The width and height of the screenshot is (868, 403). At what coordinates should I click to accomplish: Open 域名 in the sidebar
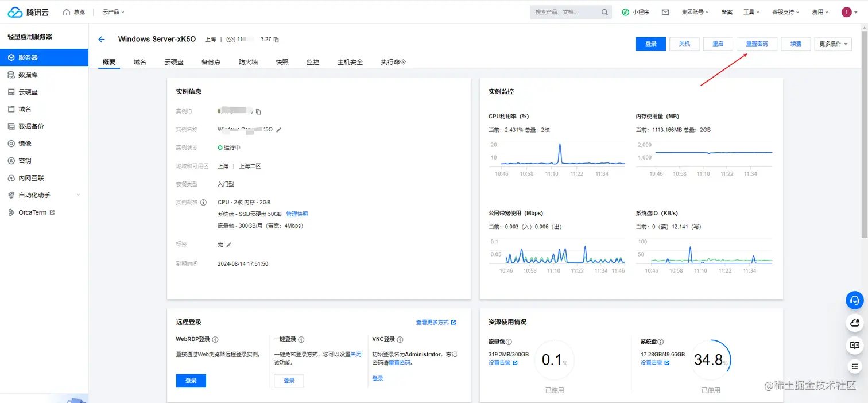point(44,109)
